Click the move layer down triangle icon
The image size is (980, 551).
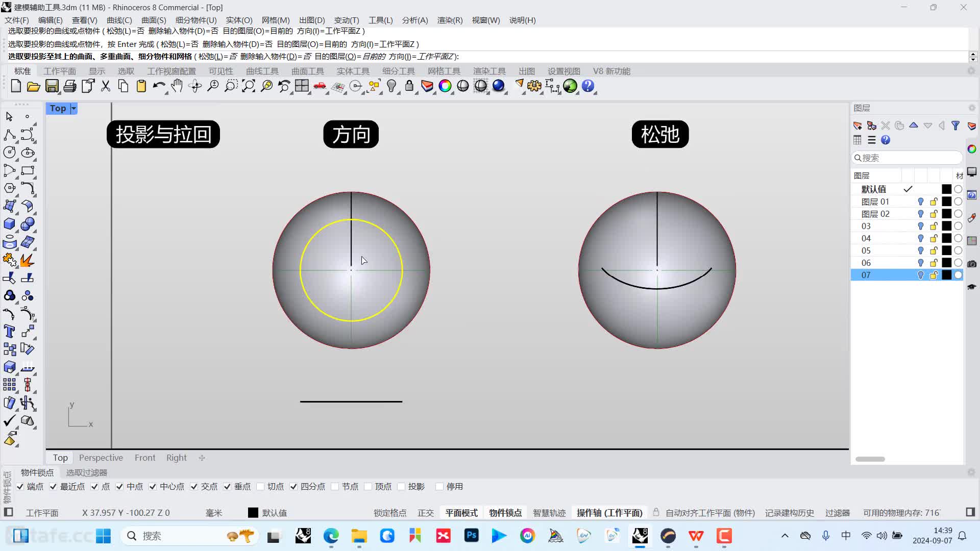(x=928, y=126)
